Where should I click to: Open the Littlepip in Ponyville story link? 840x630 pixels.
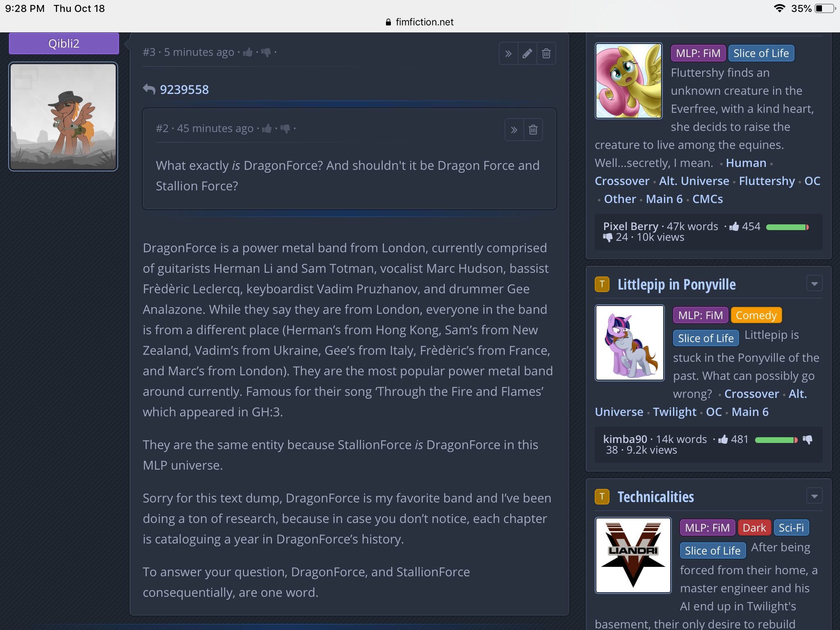point(676,284)
